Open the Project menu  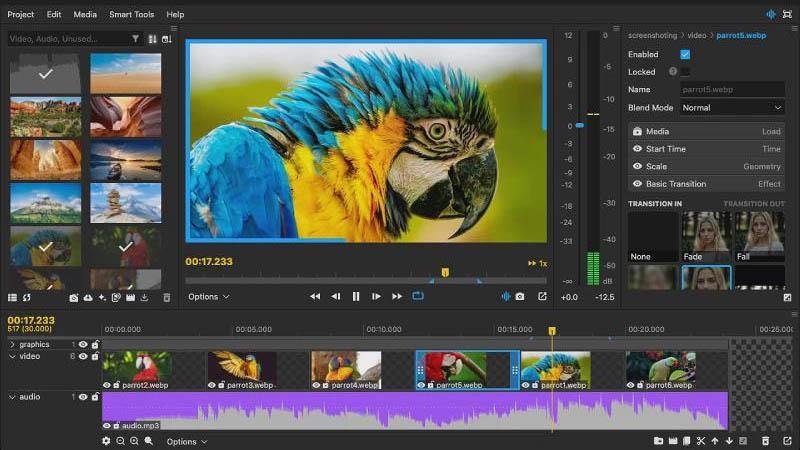pyautogui.click(x=20, y=14)
